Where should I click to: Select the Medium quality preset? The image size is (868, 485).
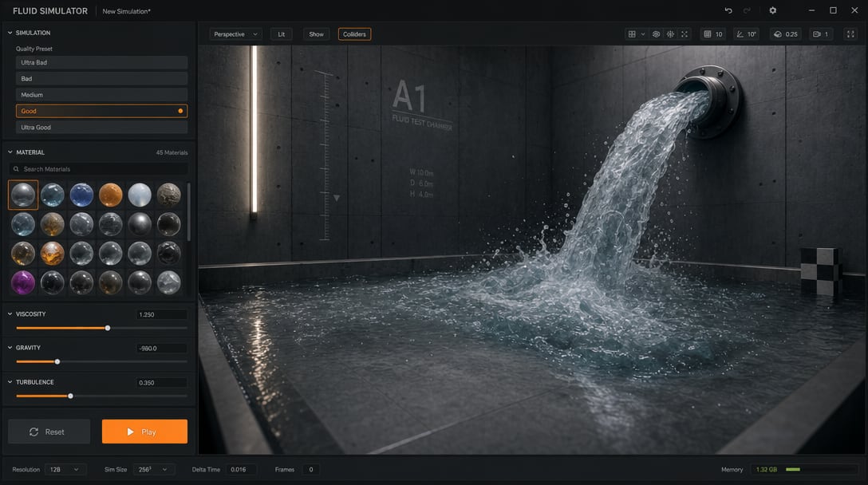[x=101, y=95]
